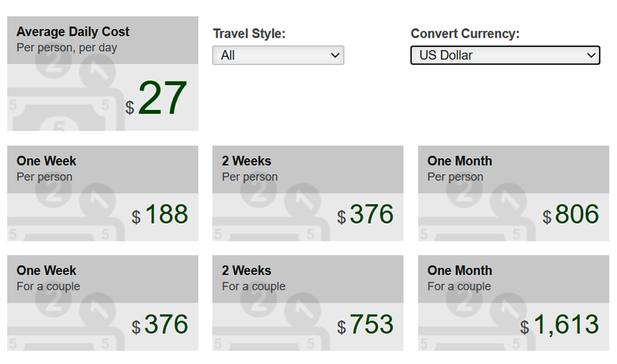617x364 pixels.
Task: Select the Average Daily Cost card header
Action: click(x=103, y=40)
